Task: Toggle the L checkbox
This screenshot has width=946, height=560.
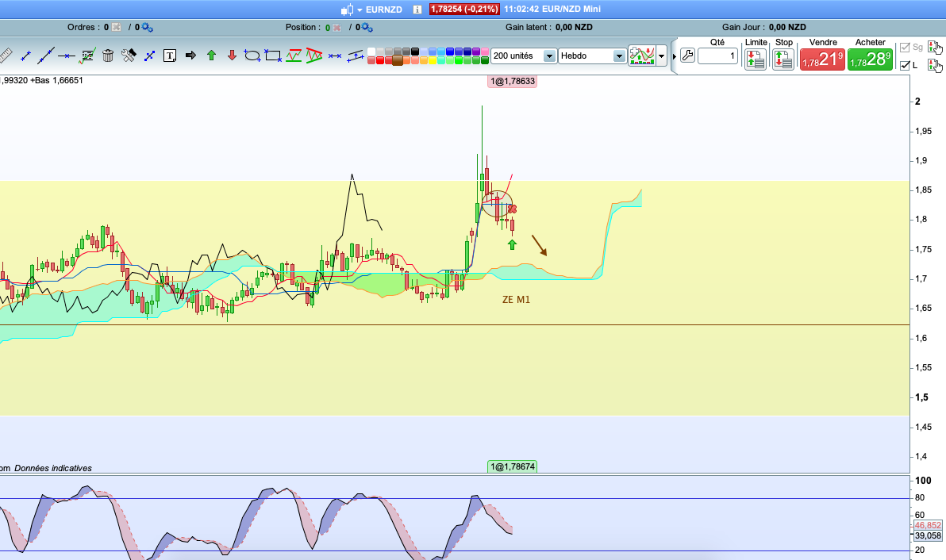Action: 905,65
